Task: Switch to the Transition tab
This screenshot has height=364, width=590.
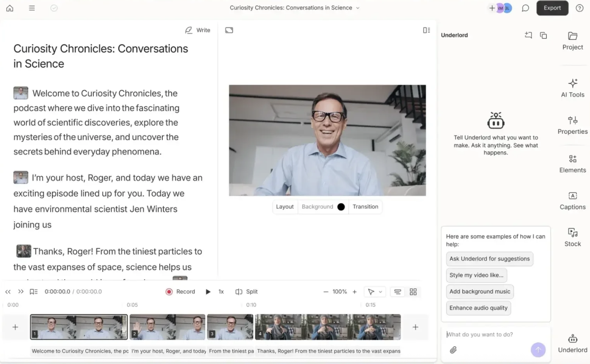Action: 365,206
